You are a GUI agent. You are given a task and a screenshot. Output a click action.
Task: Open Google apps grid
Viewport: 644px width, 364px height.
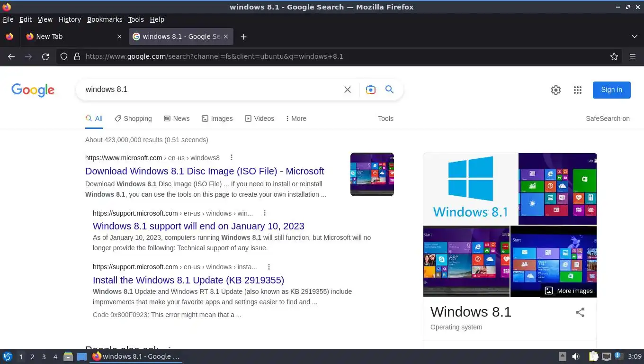[578, 90]
